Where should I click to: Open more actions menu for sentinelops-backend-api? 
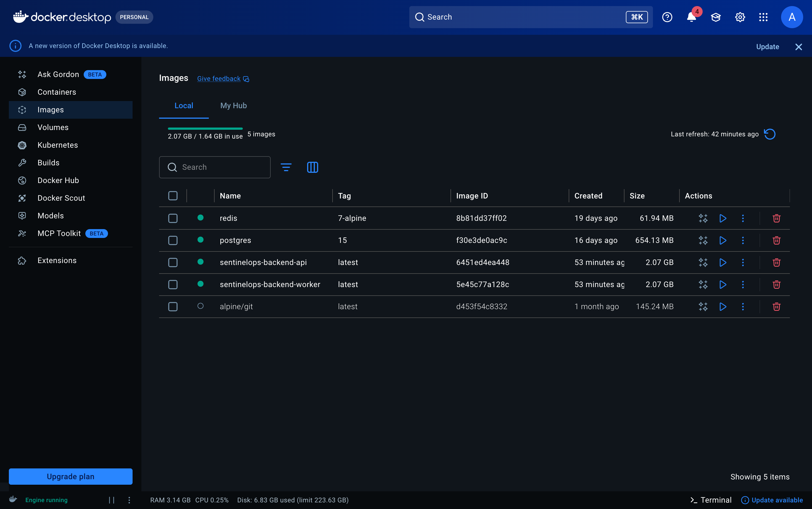pos(743,263)
